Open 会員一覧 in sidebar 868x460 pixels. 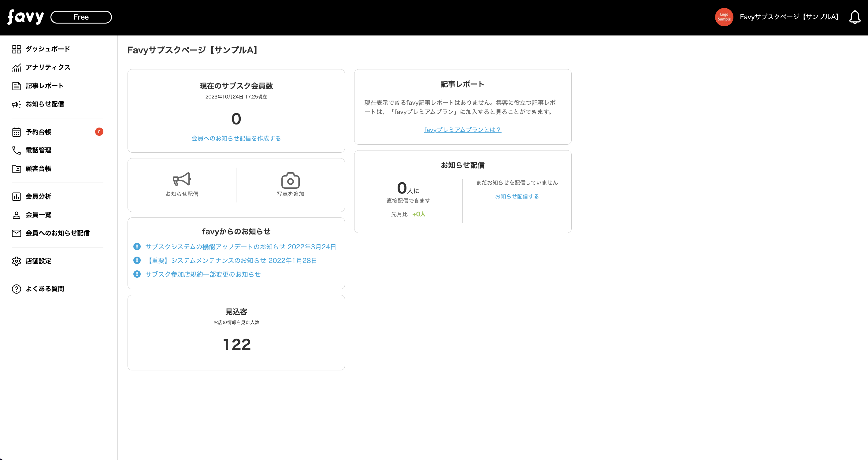tap(39, 215)
